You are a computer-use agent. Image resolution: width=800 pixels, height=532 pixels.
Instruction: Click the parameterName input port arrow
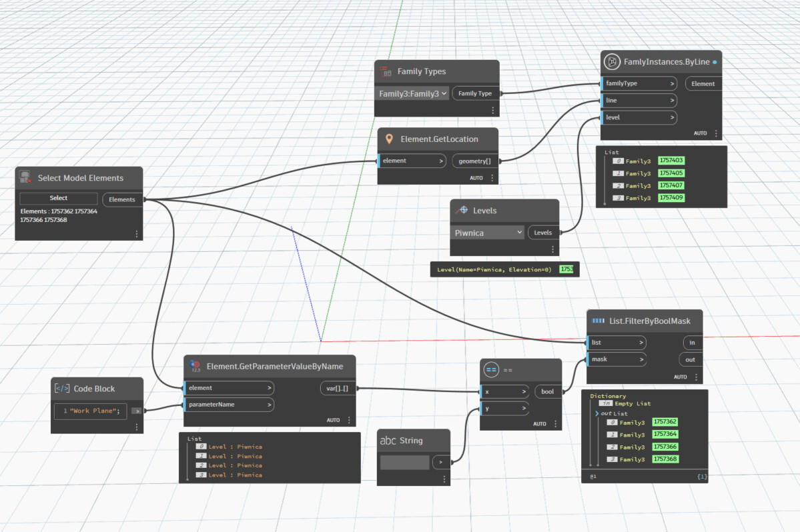pyautogui.click(x=269, y=405)
